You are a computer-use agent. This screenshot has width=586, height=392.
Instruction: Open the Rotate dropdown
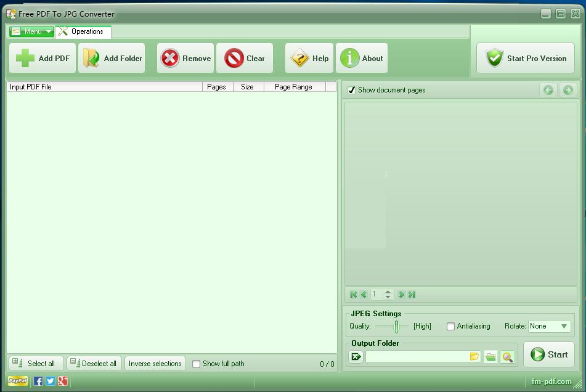pos(563,326)
